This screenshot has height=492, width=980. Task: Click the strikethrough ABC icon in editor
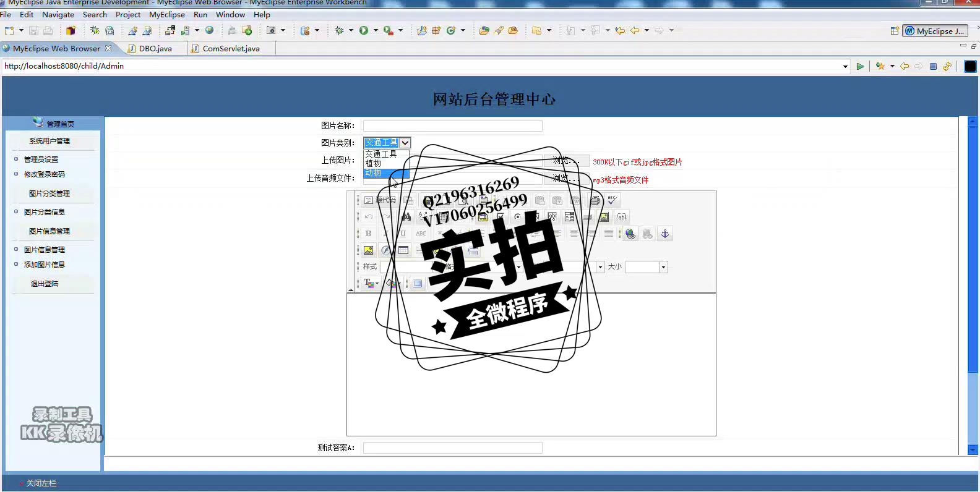point(421,234)
